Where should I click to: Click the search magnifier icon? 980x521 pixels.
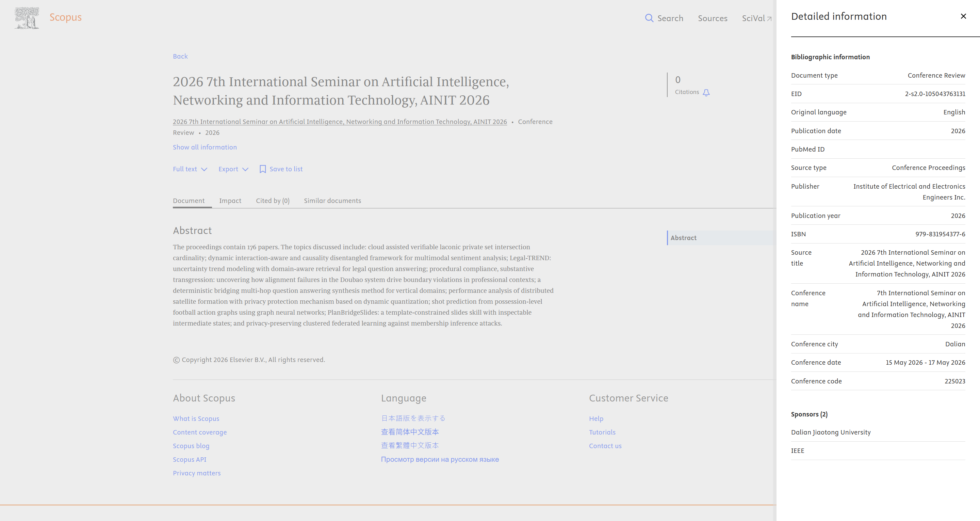pyautogui.click(x=649, y=18)
